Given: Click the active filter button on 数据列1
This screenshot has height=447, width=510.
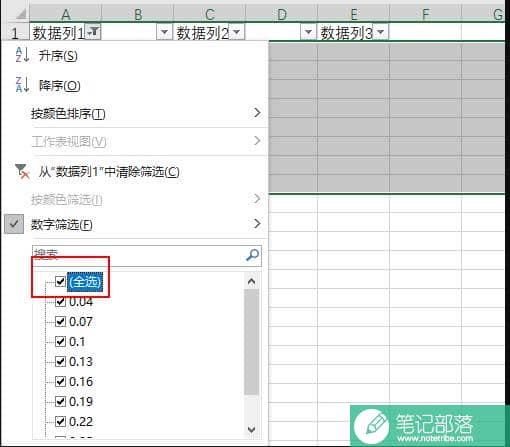Looking at the screenshot, I should point(93,32).
